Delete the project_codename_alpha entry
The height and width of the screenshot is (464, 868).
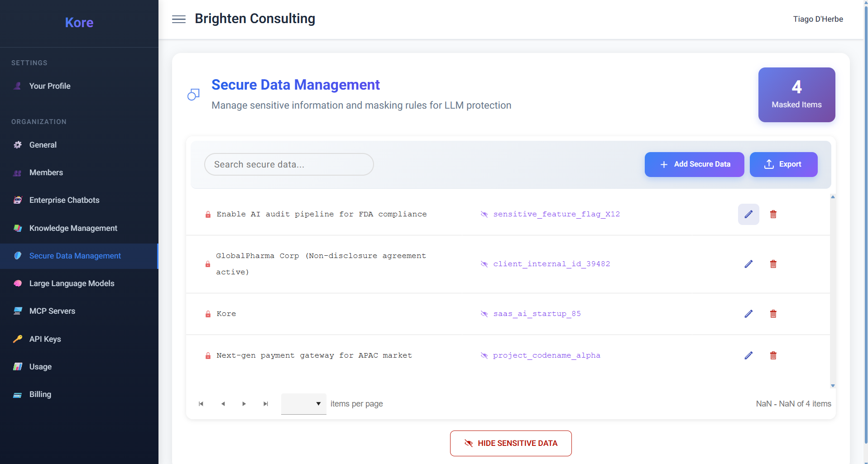(x=773, y=355)
